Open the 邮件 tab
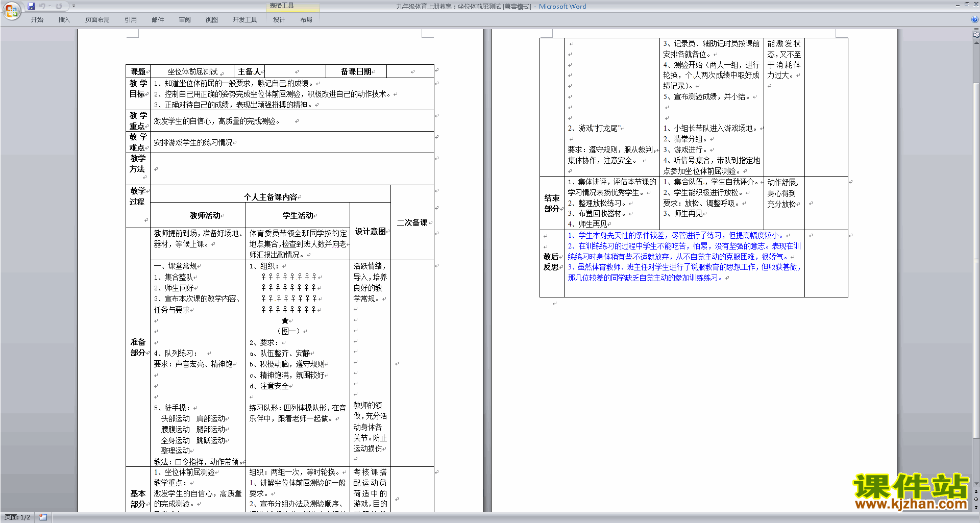 [x=158, y=19]
